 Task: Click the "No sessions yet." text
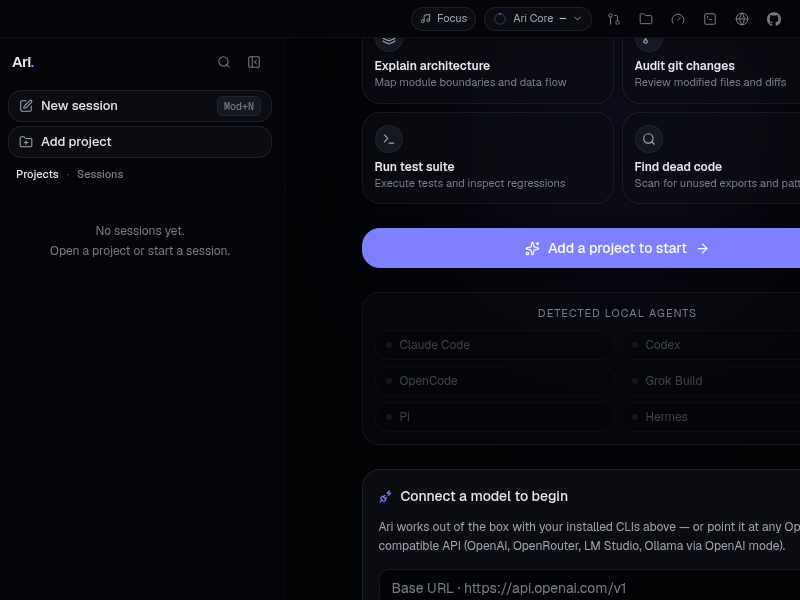(140, 231)
